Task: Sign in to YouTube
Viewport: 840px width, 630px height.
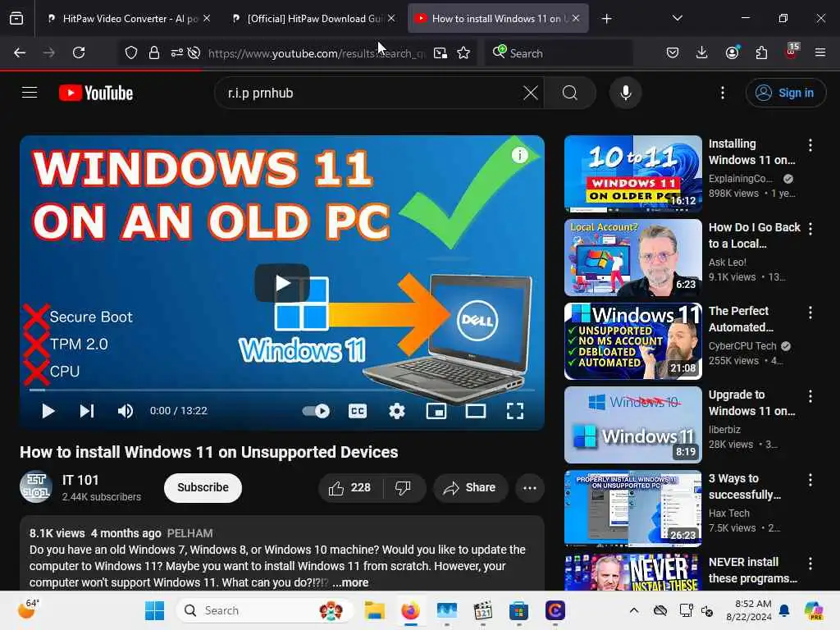Action: point(785,93)
